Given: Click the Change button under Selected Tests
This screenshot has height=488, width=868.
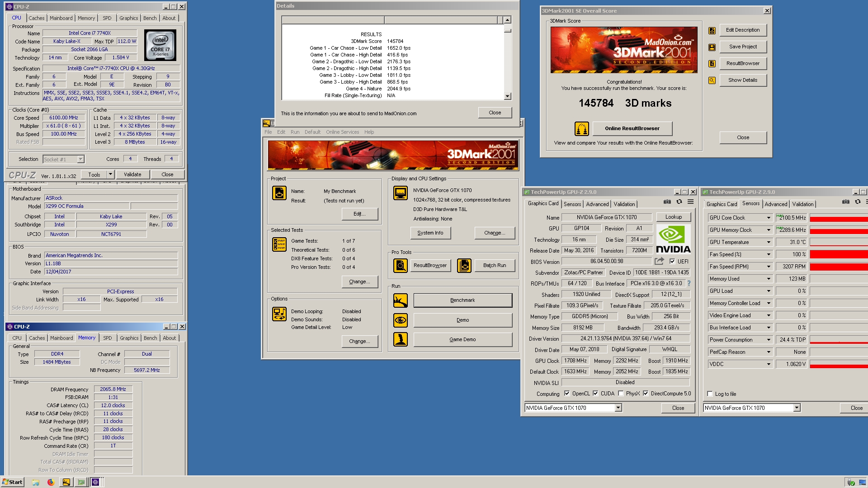Looking at the screenshot, I should point(360,282).
